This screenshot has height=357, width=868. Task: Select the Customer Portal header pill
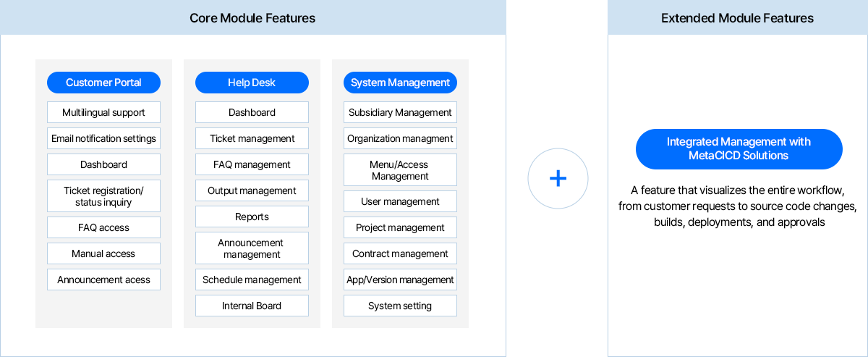(x=103, y=83)
